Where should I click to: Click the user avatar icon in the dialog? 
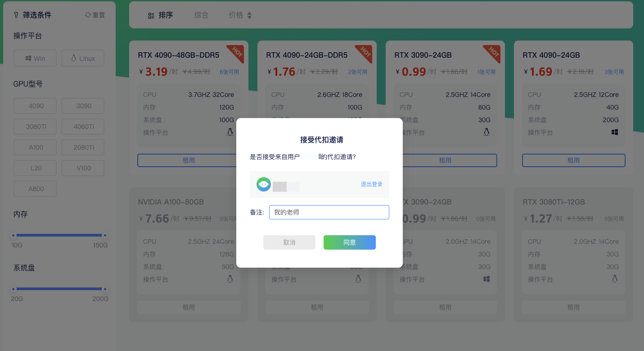pos(264,184)
